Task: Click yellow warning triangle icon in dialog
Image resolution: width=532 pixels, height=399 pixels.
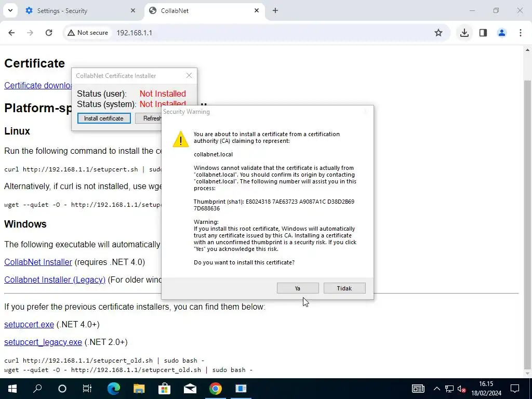Action: (180, 139)
